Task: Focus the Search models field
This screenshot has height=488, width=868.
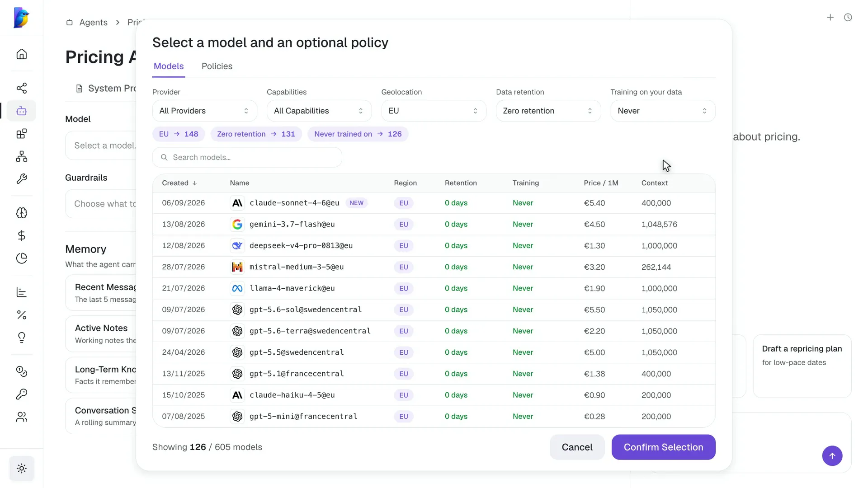Action: coord(247,157)
